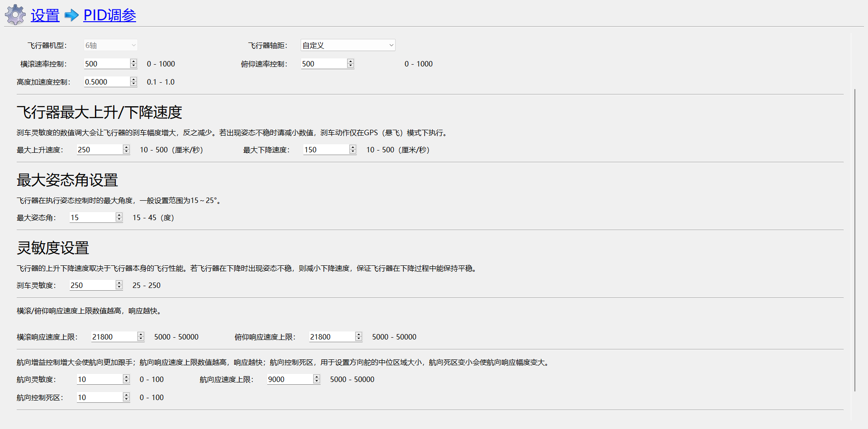Decrease 航向应速度上限 with the down arrow
The height and width of the screenshot is (429, 868).
tap(316, 382)
